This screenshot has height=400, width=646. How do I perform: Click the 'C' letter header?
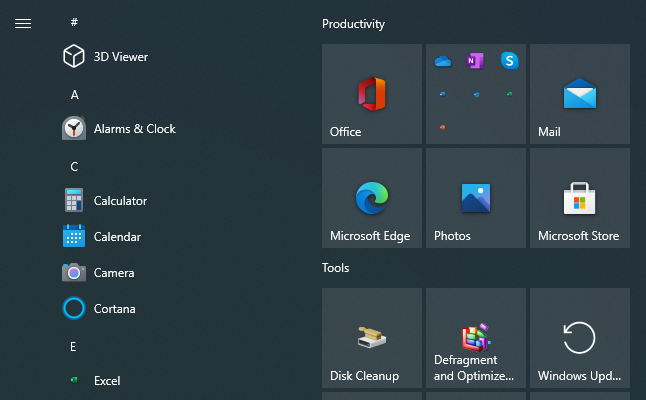click(74, 166)
